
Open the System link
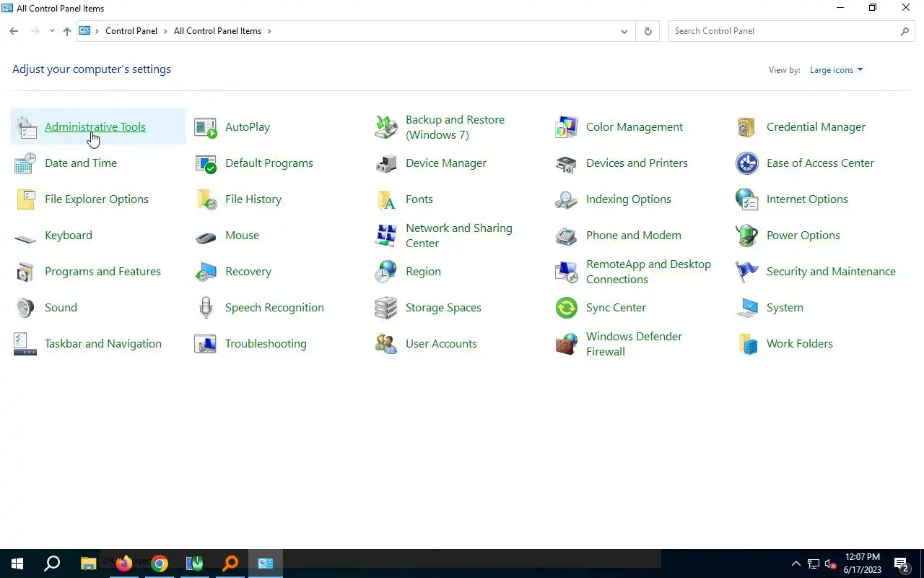tap(785, 308)
